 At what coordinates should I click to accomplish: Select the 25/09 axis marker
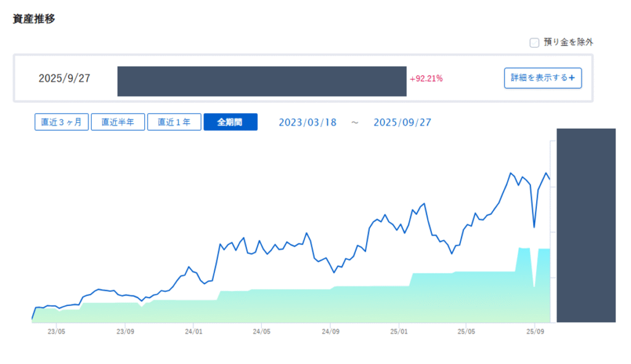pos(534,331)
